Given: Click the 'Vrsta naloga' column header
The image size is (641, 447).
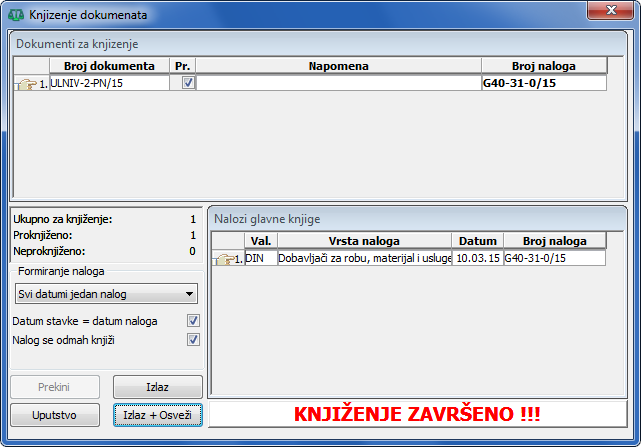Looking at the screenshot, I should click(x=364, y=241).
